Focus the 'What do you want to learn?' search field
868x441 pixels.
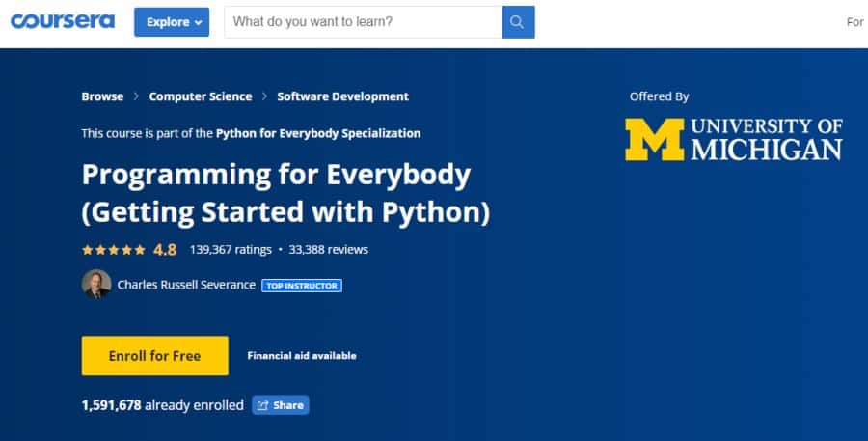[364, 22]
